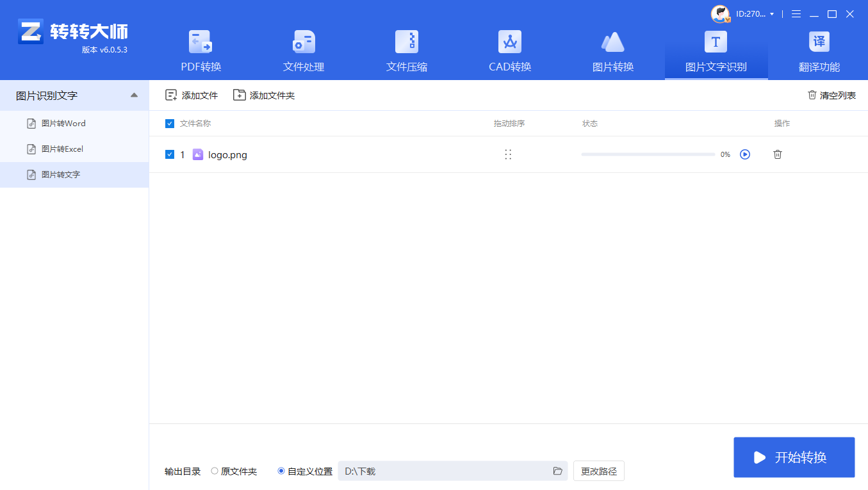
Task: Click the 0% progress value
Action: coord(725,154)
